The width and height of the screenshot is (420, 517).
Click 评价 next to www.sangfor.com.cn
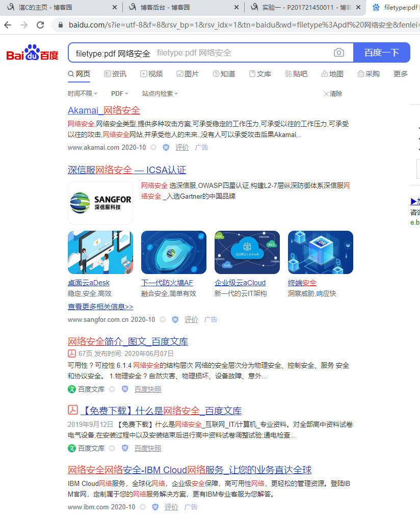point(191,319)
